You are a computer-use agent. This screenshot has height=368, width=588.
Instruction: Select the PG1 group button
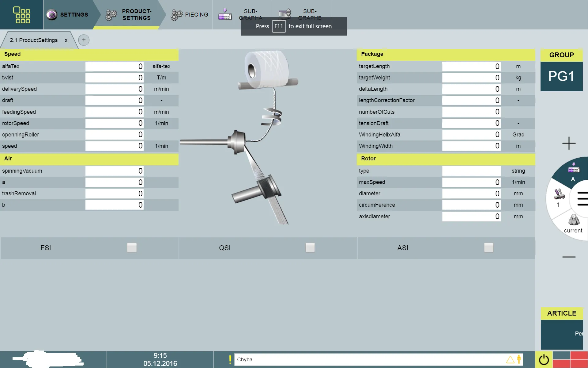(561, 76)
